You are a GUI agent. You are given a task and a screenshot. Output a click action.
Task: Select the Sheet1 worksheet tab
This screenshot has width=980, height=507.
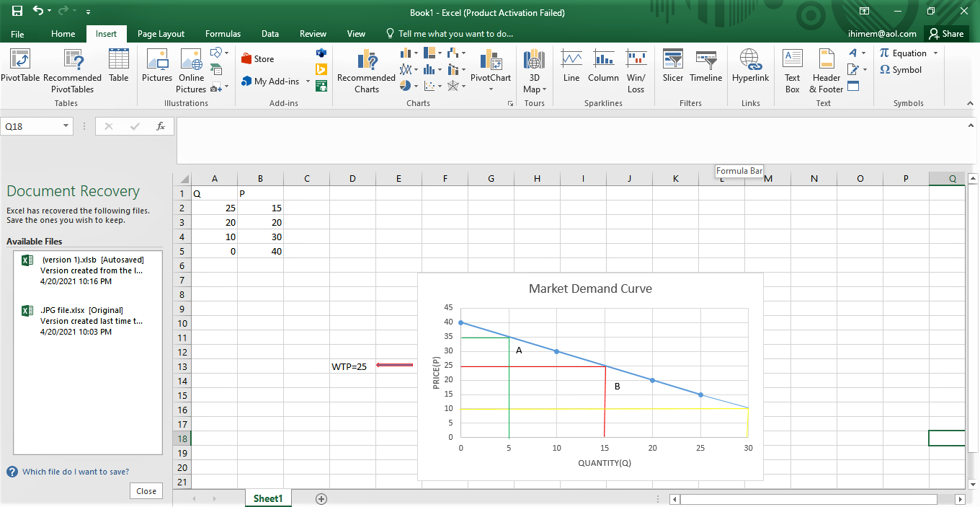pos(268,498)
